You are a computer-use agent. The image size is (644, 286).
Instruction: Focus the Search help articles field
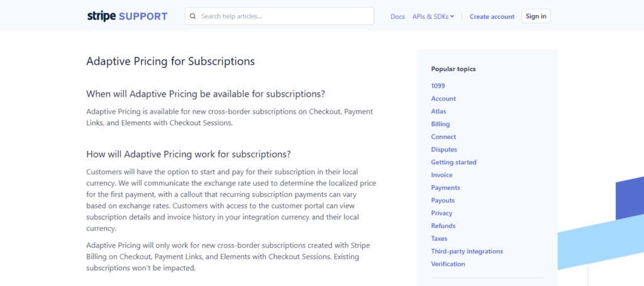pyautogui.click(x=283, y=16)
